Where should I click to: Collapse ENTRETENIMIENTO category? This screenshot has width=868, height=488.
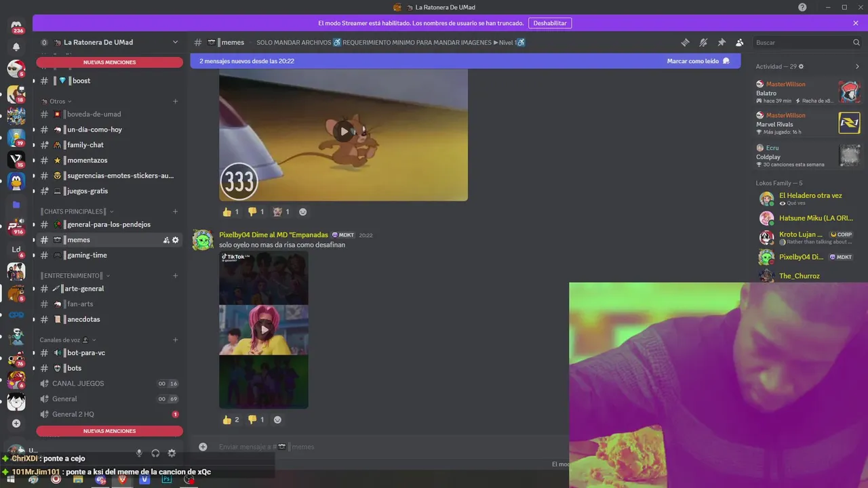(75, 276)
